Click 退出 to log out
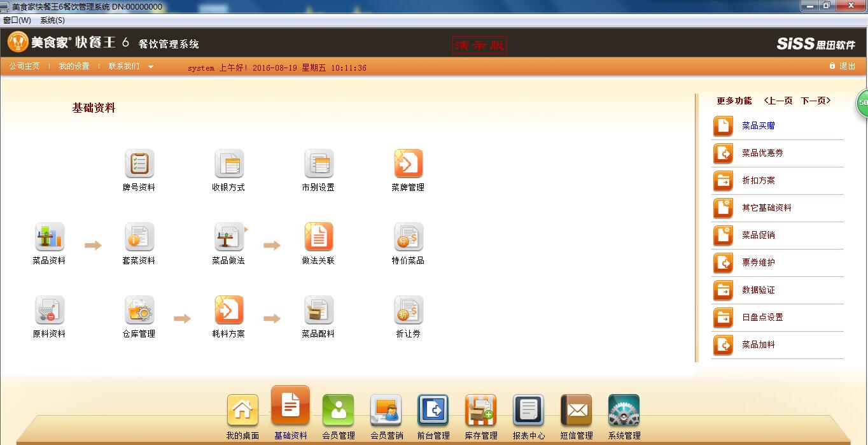Screen dimensions: 868x445 coord(843,66)
